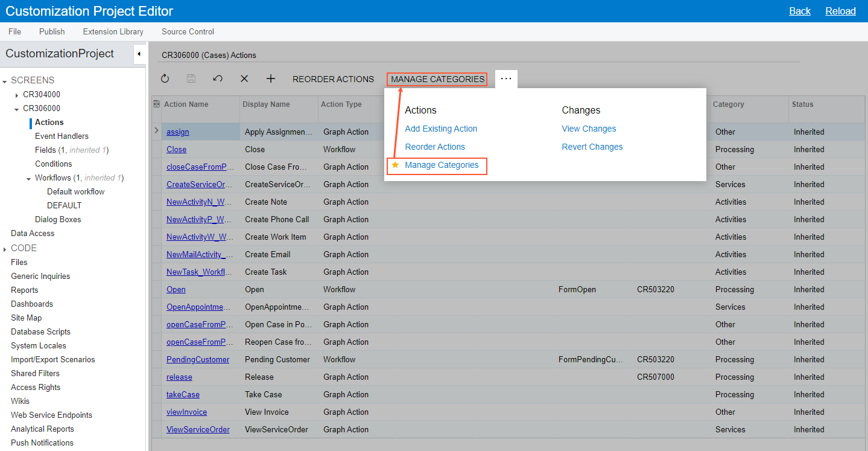Collapse the SCREENS tree section
Viewport: 868px width, 451px height.
[5, 81]
